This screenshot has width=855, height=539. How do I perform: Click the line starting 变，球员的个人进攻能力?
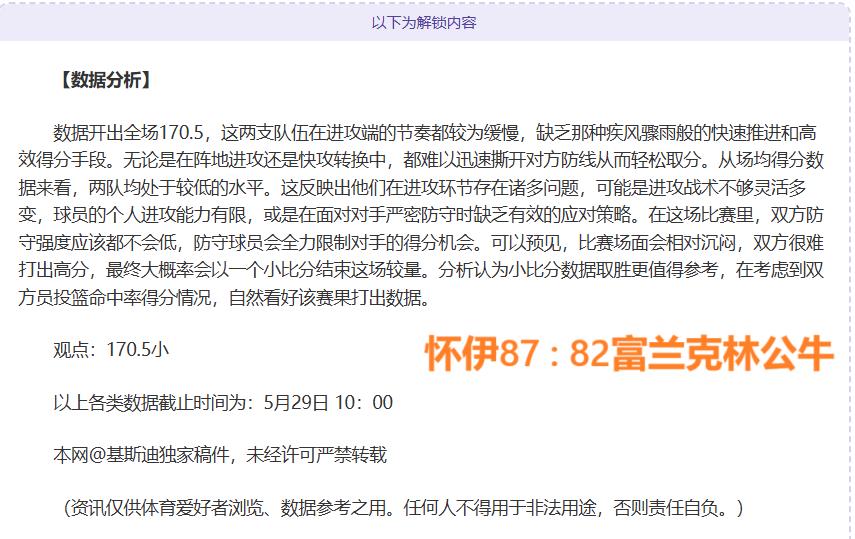[x=421, y=215]
